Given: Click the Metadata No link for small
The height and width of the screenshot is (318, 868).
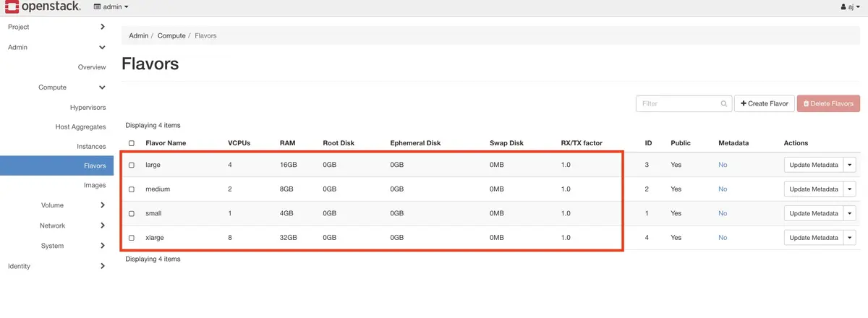Looking at the screenshot, I should [x=723, y=214].
